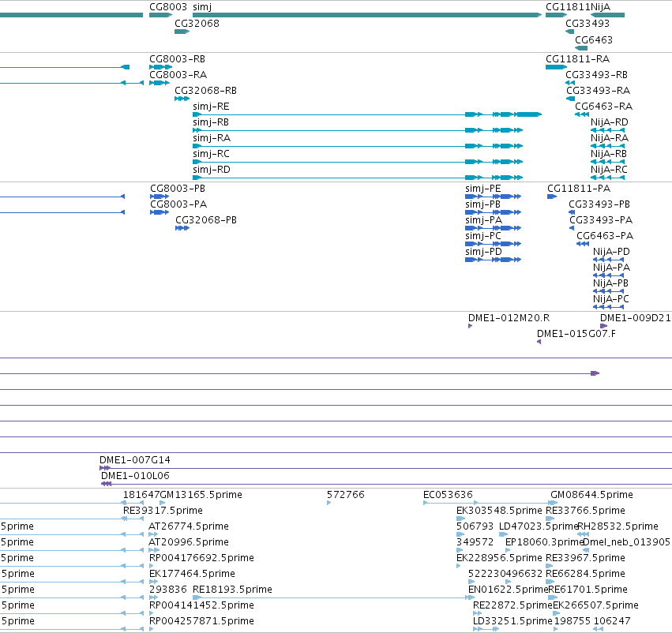The width and height of the screenshot is (672, 633).
Task: Select the EK303548.5prime EST label
Action: 499,511
